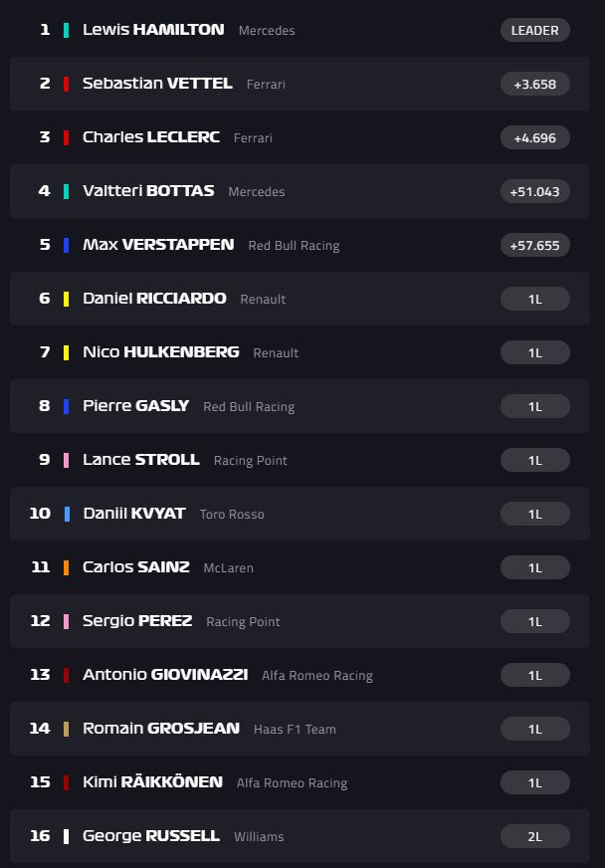Select Romain Grosjean's Haas F1 Team label
Viewport: 605px width, 868px height.
point(295,730)
